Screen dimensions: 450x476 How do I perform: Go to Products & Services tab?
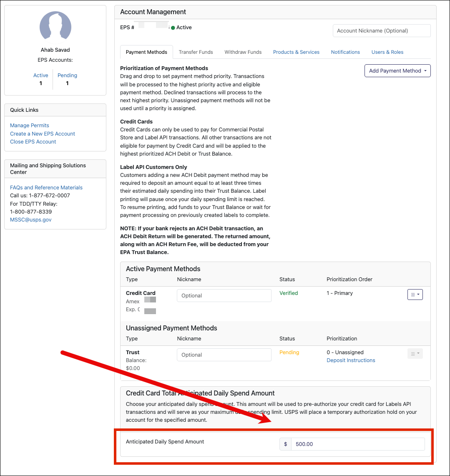coord(296,52)
